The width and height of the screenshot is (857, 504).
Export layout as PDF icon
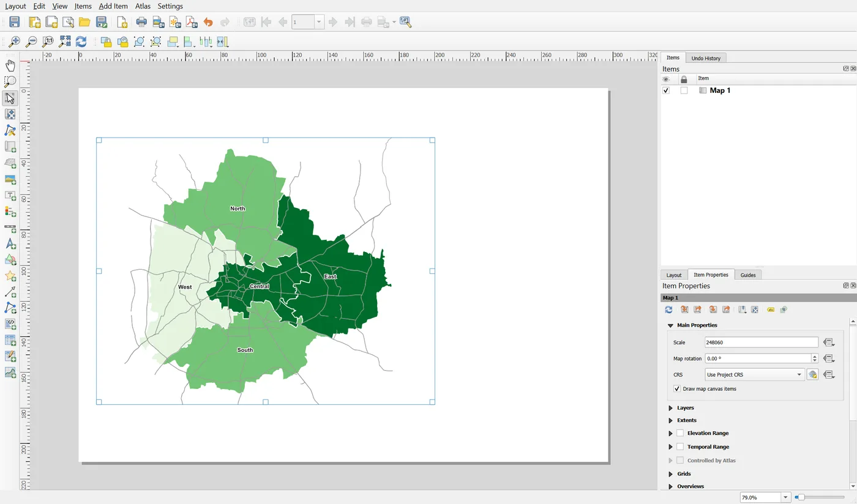192,22
